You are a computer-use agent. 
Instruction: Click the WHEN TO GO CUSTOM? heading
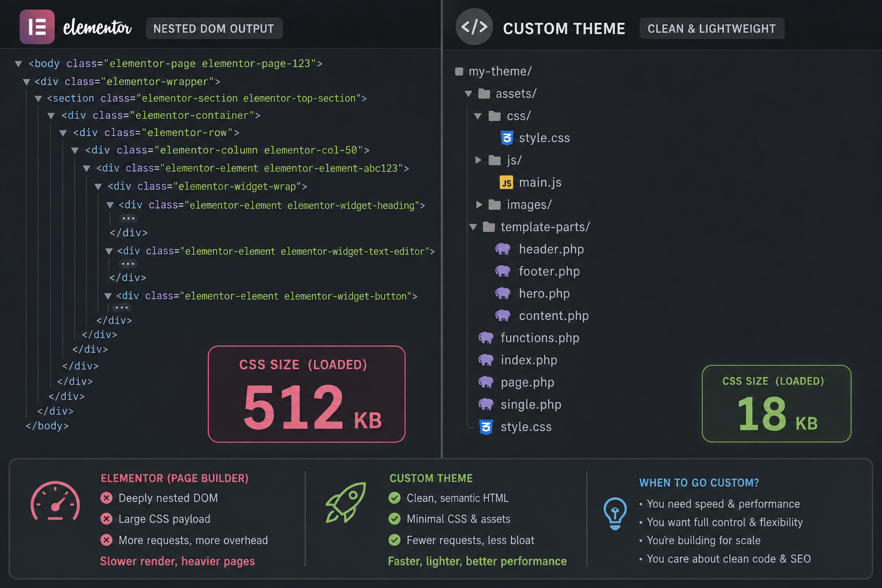699,483
